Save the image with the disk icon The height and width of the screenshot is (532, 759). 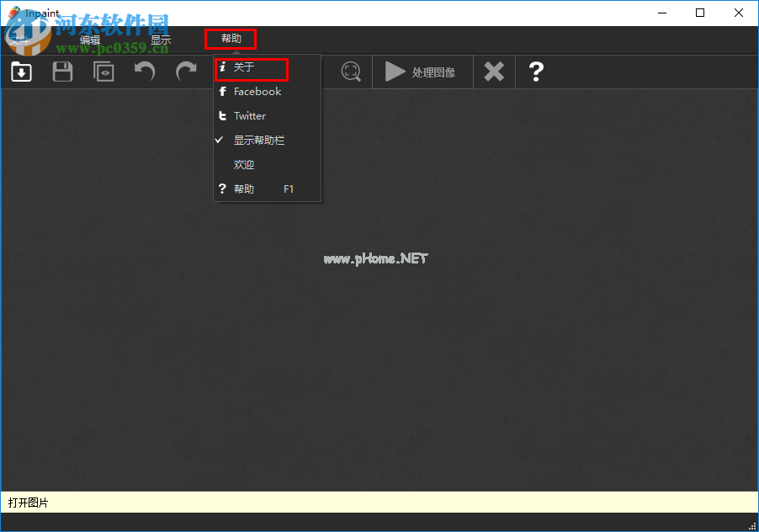(62, 72)
